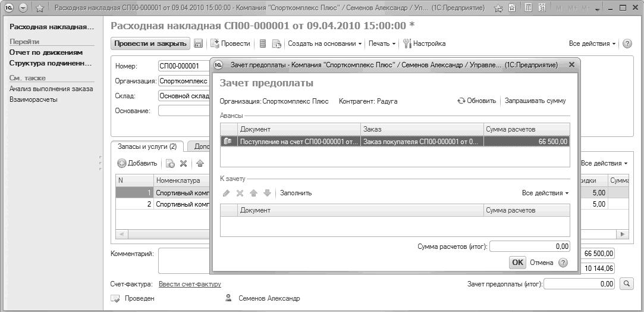Click the goods table horizontal scrollbar left arrow
Image resolution: width=644 pixels, height=312 pixels.
click(121, 235)
